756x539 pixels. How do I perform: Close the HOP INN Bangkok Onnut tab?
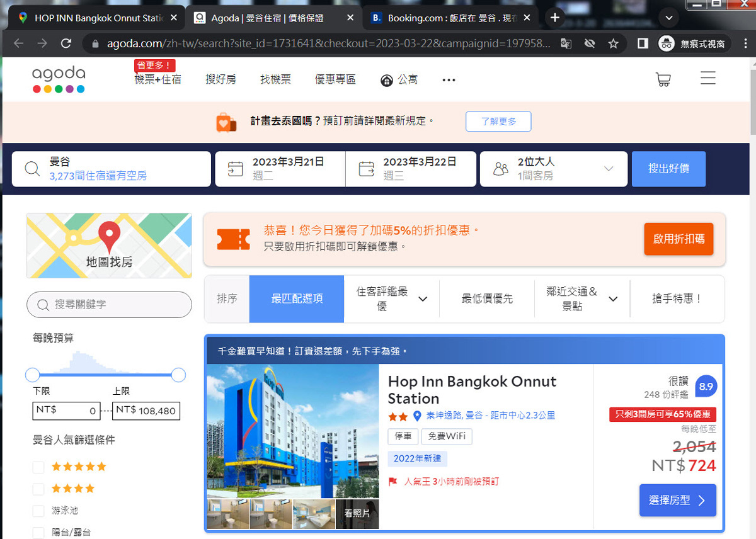(175, 18)
